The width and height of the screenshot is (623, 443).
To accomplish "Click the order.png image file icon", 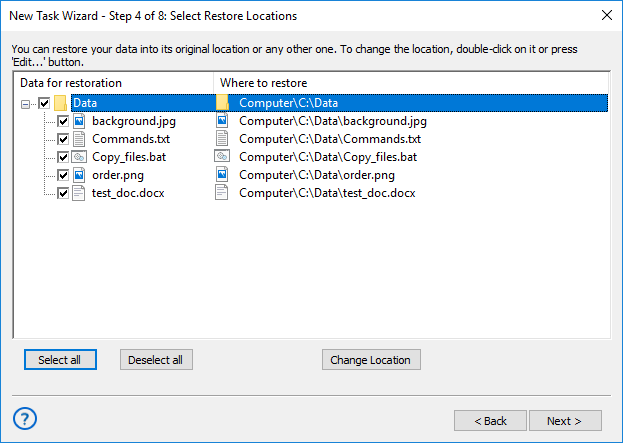I will (x=79, y=175).
